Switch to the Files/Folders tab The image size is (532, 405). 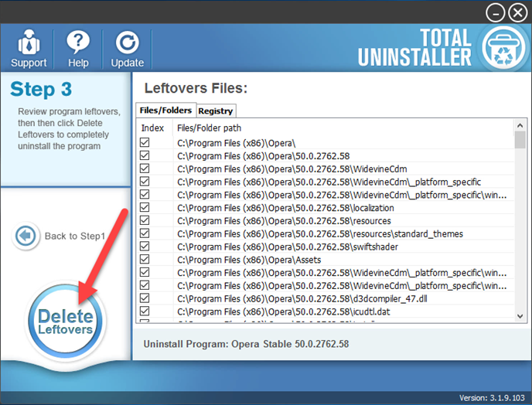tap(165, 111)
